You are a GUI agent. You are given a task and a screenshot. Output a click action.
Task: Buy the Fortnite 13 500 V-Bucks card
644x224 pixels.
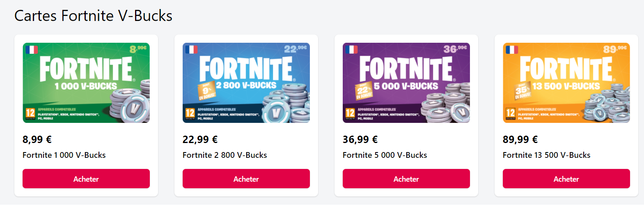(x=566, y=179)
